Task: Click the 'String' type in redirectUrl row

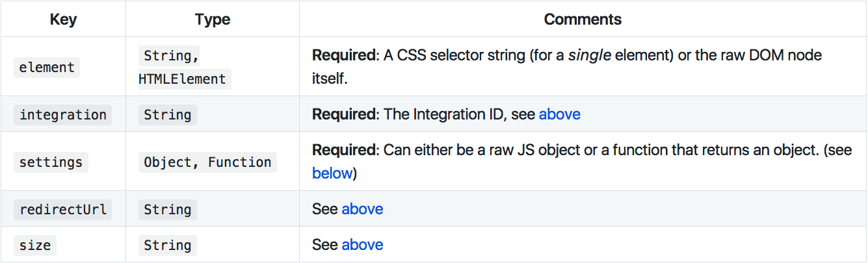Action: (168, 210)
